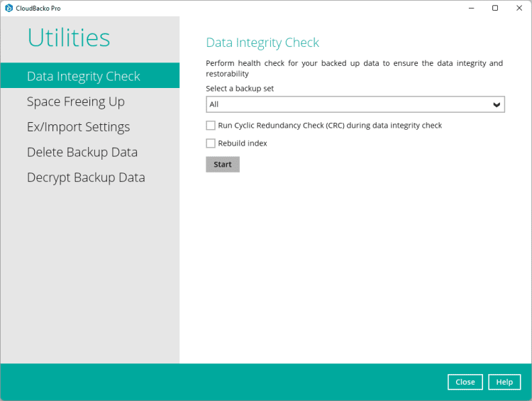
Task: Enable Cyclic Redundancy Check during integrity check
Action: tap(211, 126)
